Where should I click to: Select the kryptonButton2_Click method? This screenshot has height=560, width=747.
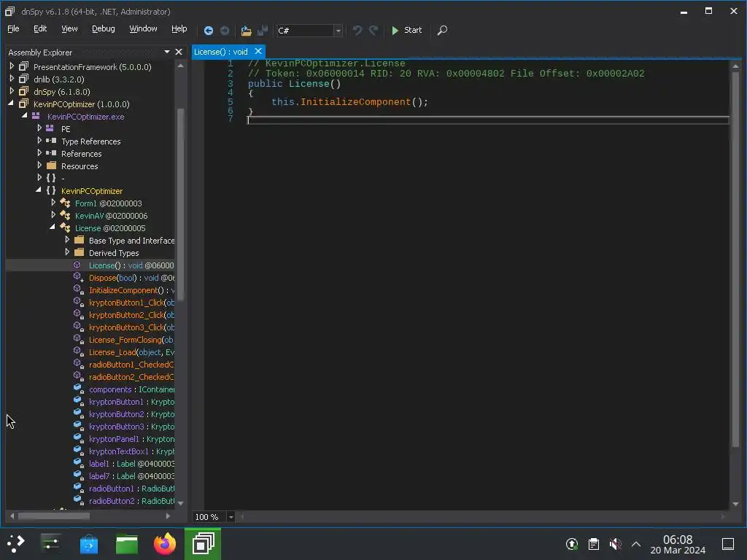point(131,315)
